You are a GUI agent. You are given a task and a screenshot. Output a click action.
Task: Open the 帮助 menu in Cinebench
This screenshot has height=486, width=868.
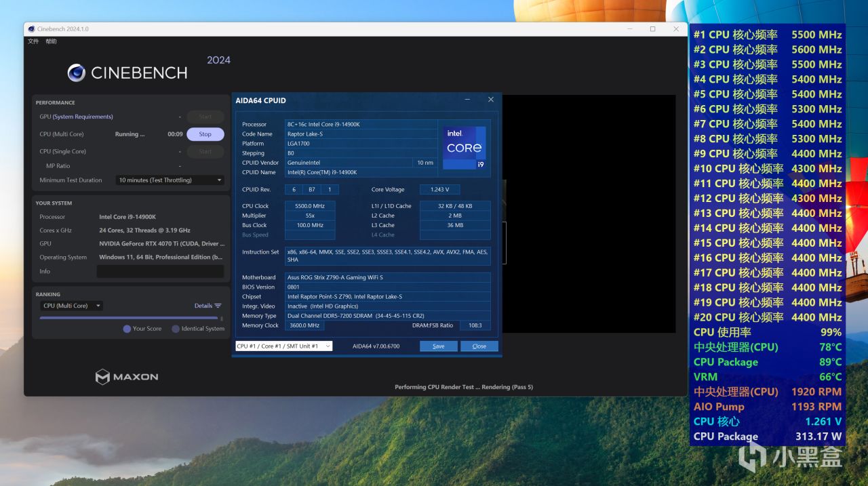point(52,41)
